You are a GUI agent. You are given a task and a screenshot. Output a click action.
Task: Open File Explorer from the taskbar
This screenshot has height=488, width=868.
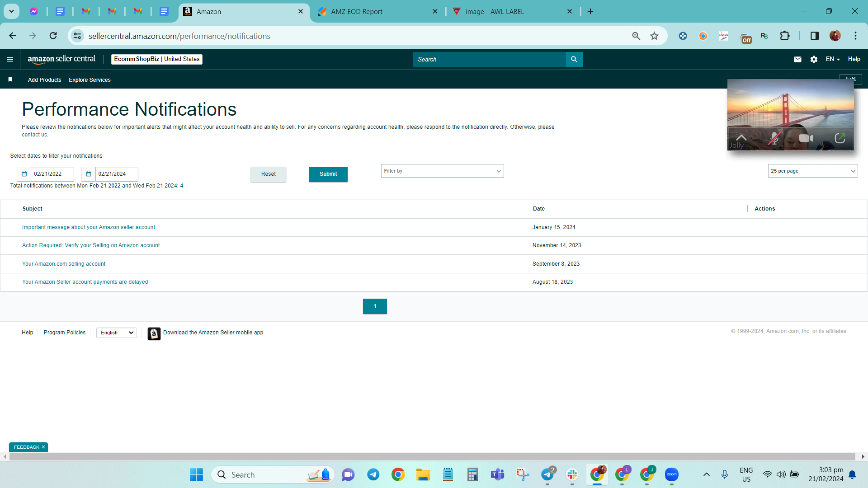coord(423,474)
